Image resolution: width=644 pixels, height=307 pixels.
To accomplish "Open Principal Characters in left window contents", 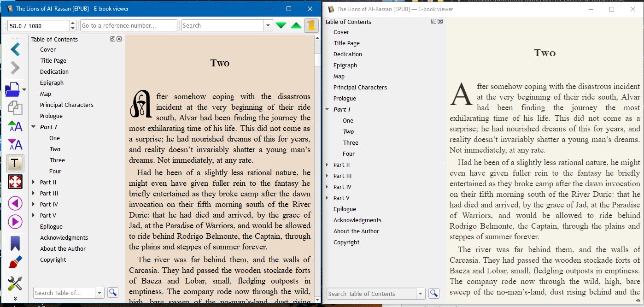I will coord(67,105).
